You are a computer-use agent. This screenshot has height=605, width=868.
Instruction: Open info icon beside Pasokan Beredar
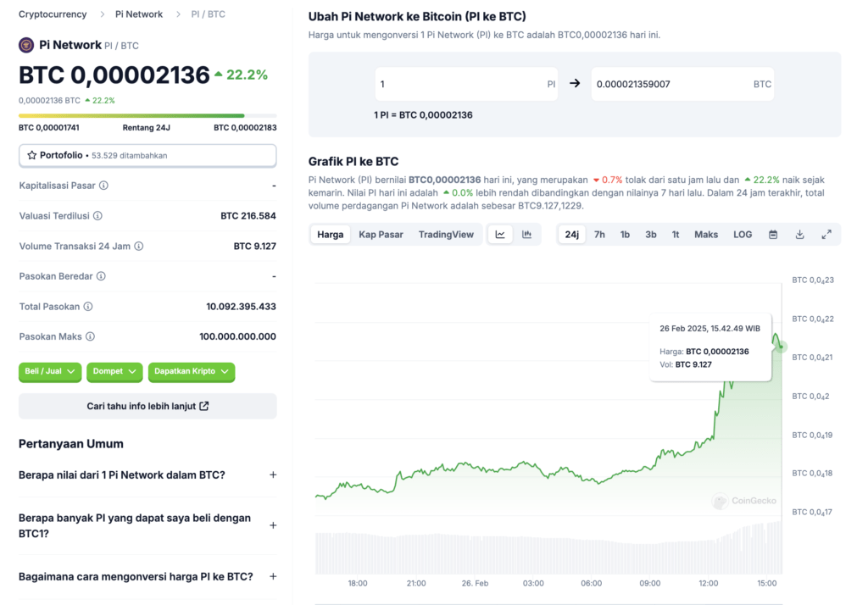[x=101, y=276]
